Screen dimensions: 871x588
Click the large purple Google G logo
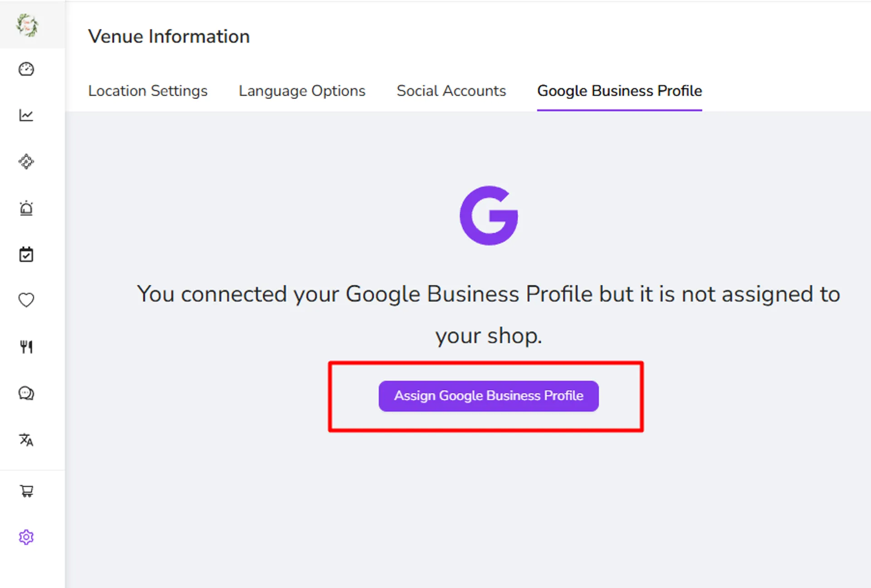click(489, 216)
